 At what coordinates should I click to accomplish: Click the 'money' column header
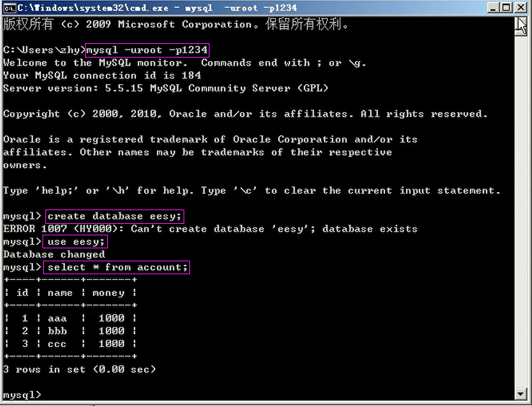point(108,293)
